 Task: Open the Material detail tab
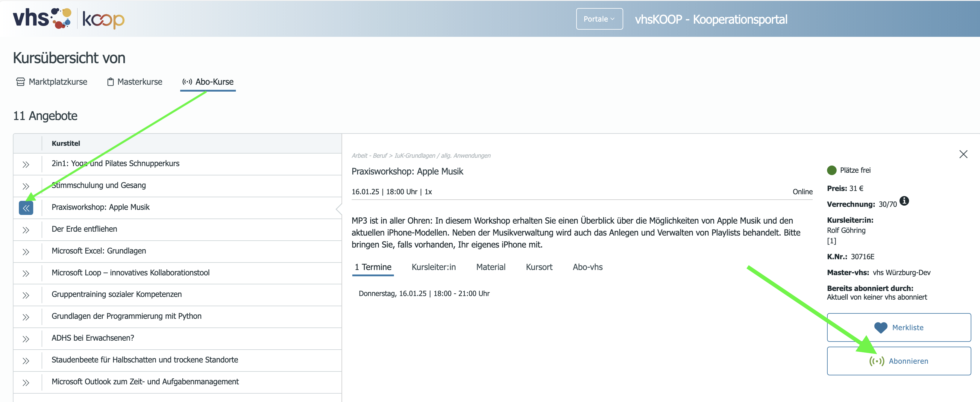pos(491,267)
